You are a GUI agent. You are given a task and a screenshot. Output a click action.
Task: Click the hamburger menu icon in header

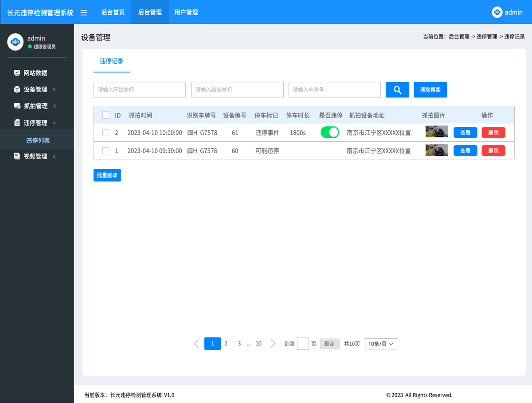tap(84, 12)
